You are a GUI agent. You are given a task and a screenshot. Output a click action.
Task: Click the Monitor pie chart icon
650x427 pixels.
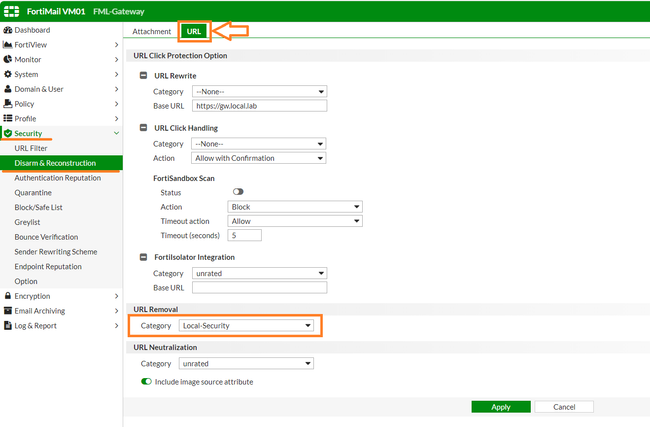pos(8,60)
